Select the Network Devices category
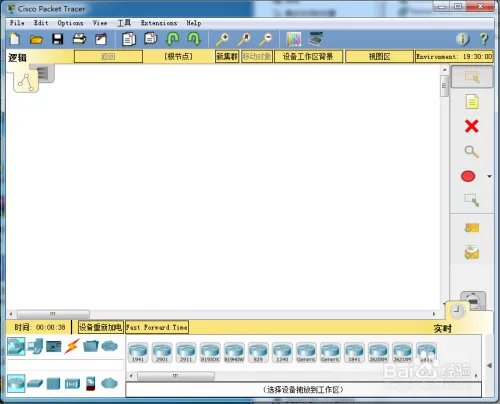The image size is (500, 404). 16,346
